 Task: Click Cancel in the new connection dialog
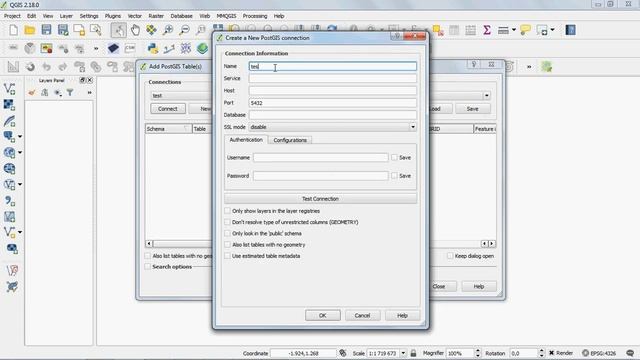(362, 316)
